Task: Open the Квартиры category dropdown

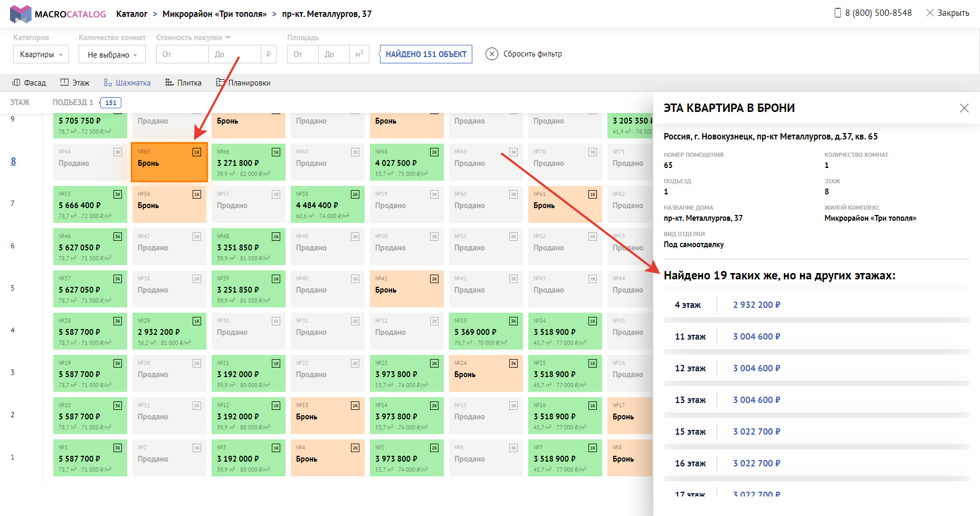Action: pos(41,54)
